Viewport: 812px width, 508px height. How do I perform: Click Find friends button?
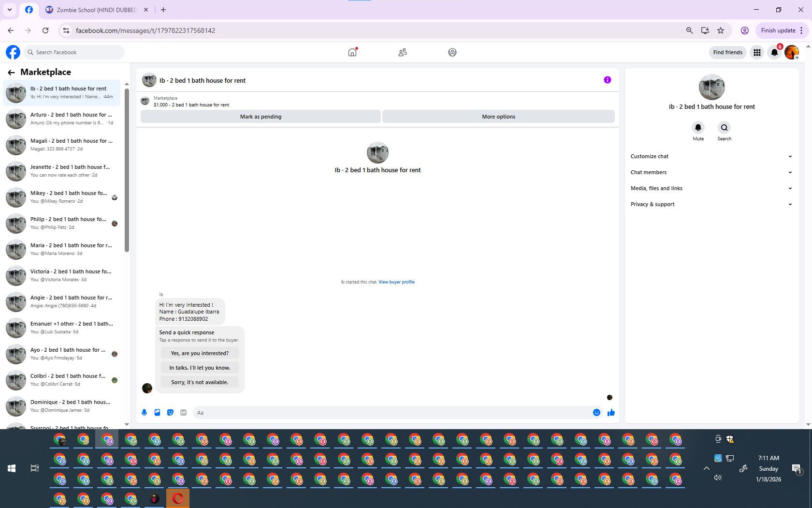727,52
